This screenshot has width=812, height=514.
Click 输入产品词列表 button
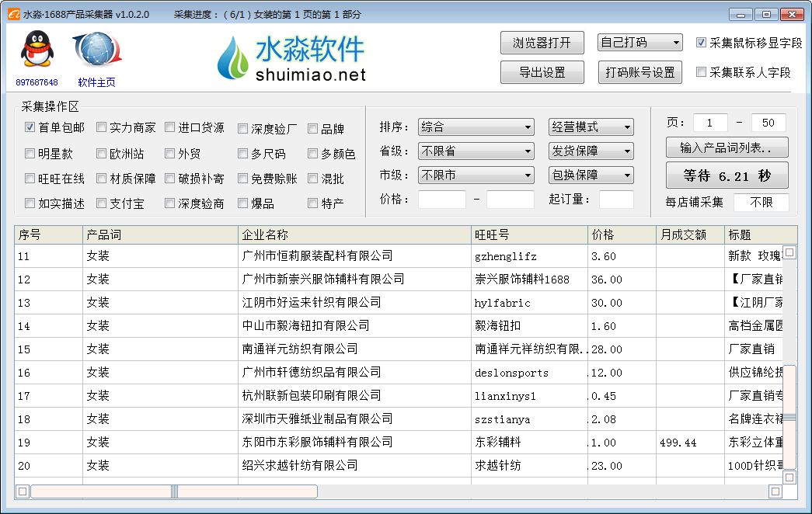[x=727, y=148]
